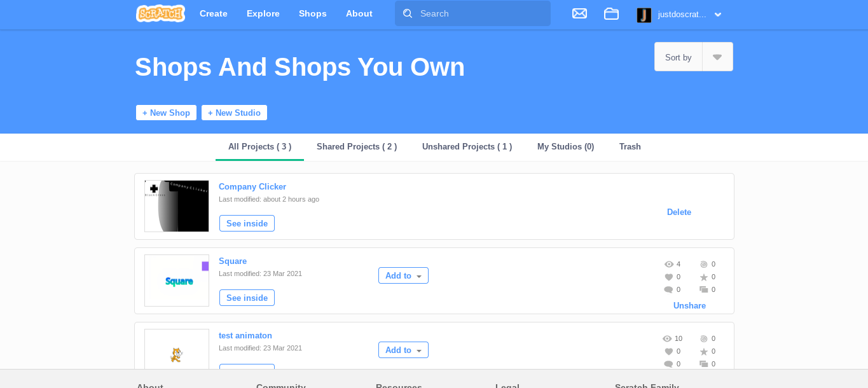Image resolution: width=868 pixels, height=388 pixels.
Task: Switch to Shared Projects tab
Action: click(x=357, y=147)
